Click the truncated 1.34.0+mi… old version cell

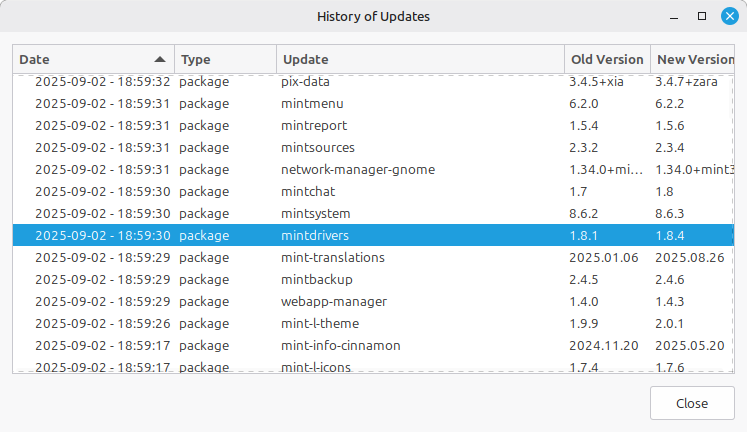[x=606, y=169]
